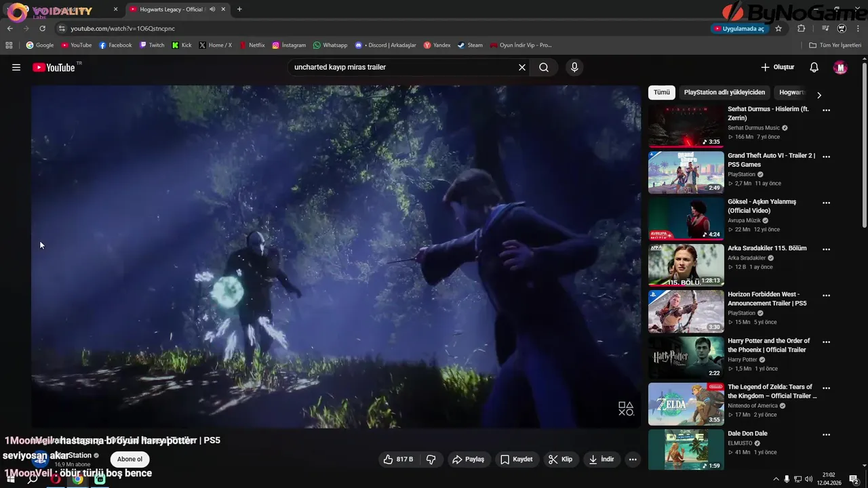The width and height of the screenshot is (868, 488).
Task: Go to YouTube home via logo
Action: [54, 67]
